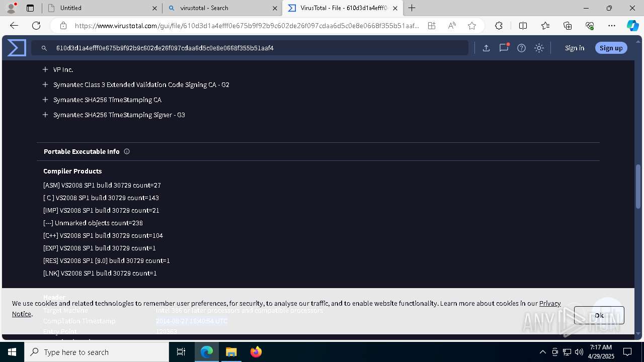The image size is (644, 362).
Task: Select the [ C ] VS2008 count=143 line
Action: 101,198
